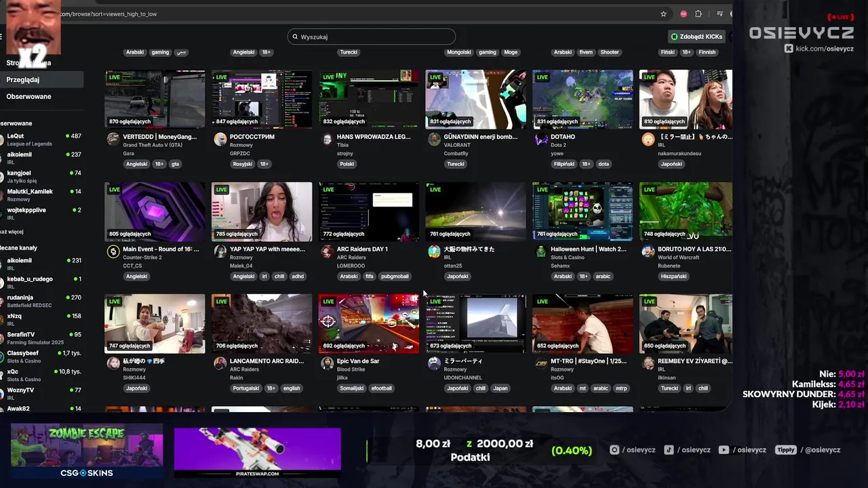This screenshot has height=488, width=868.
Task: Select Classybeef in recommended channels
Action: click(41, 357)
